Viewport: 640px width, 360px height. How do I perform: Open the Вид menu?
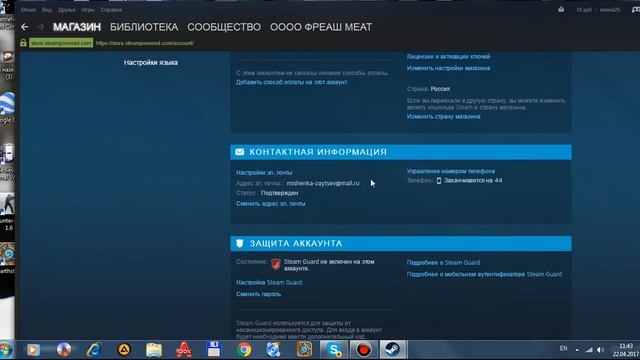(x=47, y=10)
